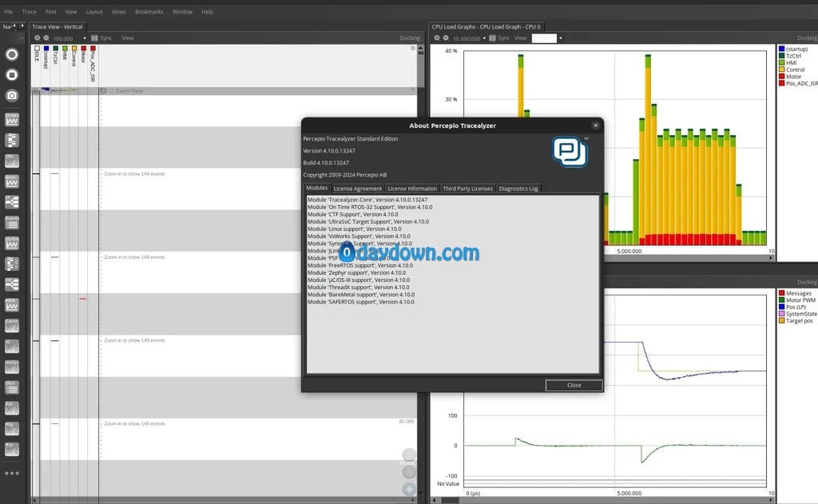Click the Target pos legend color swatch
This screenshot has height=504, width=818.
781,320
